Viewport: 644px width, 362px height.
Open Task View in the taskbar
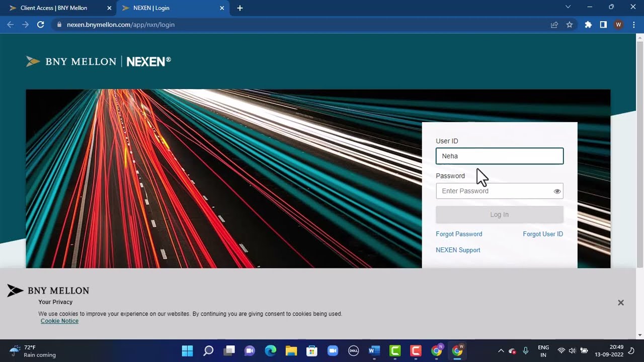click(x=229, y=351)
